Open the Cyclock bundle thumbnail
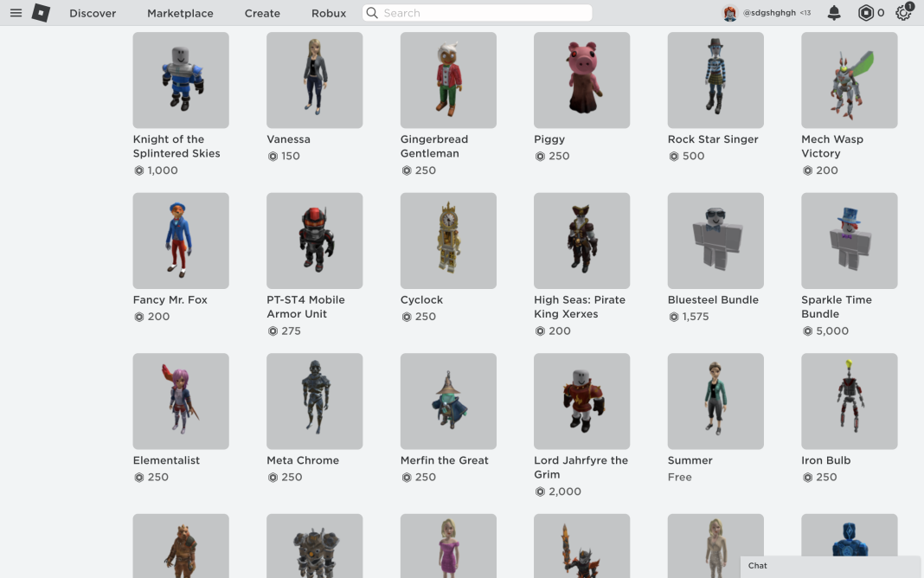Image resolution: width=924 pixels, height=578 pixels. click(x=448, y=241)
